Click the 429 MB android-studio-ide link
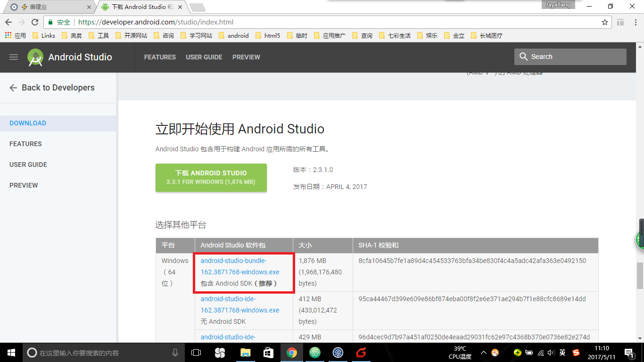 [x=228, y=337]
